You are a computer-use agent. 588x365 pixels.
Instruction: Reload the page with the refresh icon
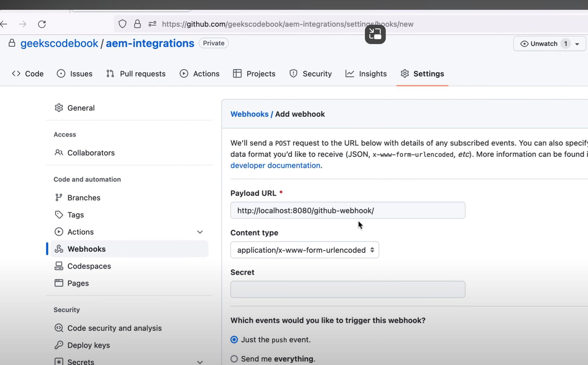click(42, 24)
